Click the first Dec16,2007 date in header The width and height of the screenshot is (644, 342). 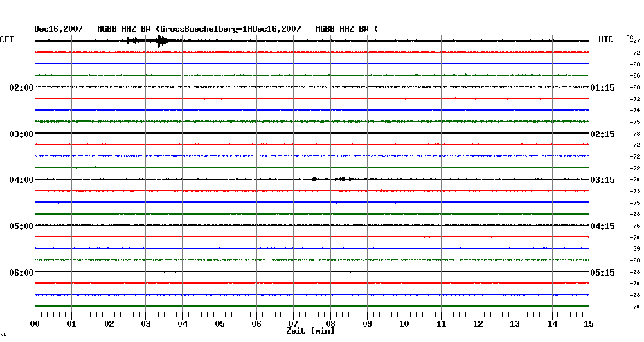pyautogui.click(x=58, y=29)
